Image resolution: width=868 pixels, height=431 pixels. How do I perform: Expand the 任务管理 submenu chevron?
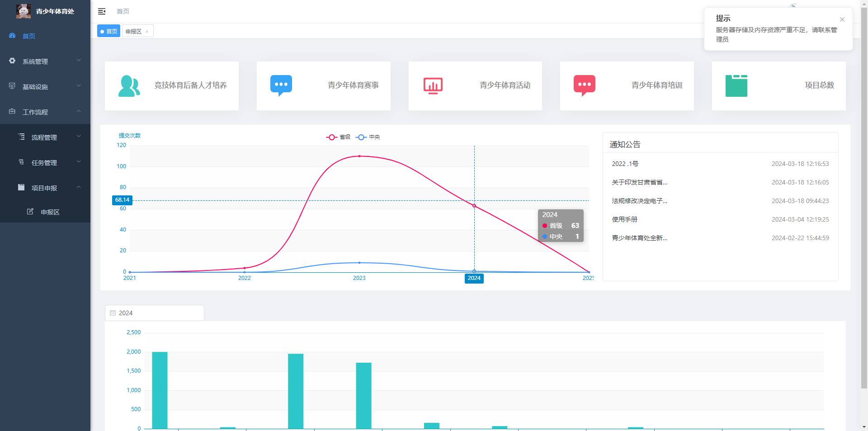click(79, 162)
